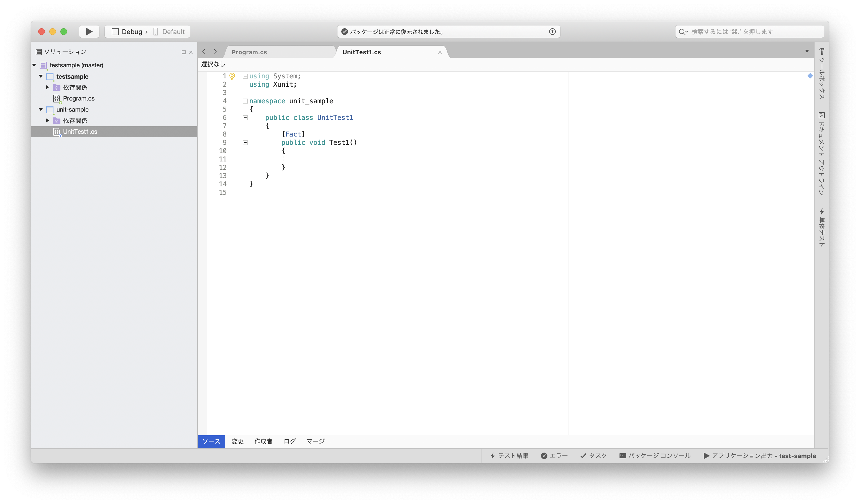
Task: Switch to the Program.cs tab
Action: click(x=249, y=52)
